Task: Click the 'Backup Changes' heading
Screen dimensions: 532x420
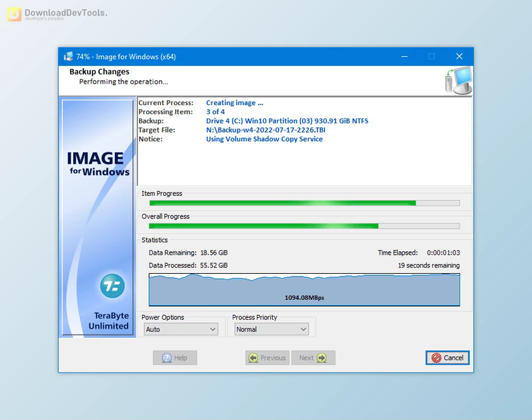Action: (99, 72)
